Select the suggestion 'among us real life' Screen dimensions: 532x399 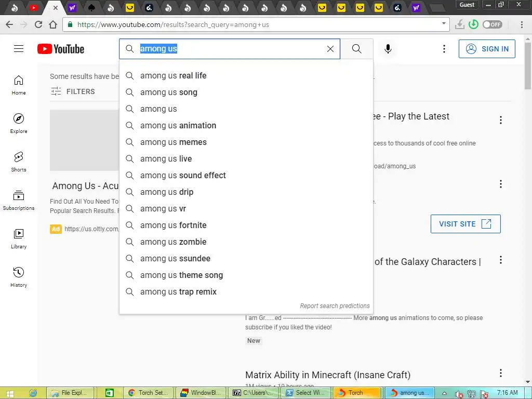[x=246, y=76]
